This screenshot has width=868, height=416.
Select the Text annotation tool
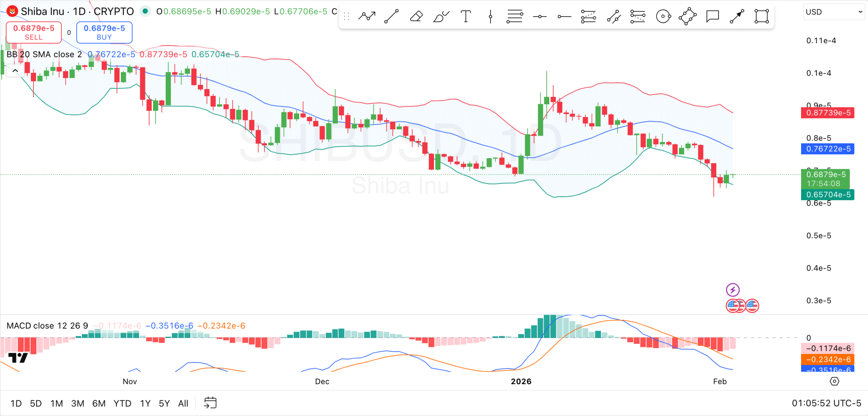point(465,16)
